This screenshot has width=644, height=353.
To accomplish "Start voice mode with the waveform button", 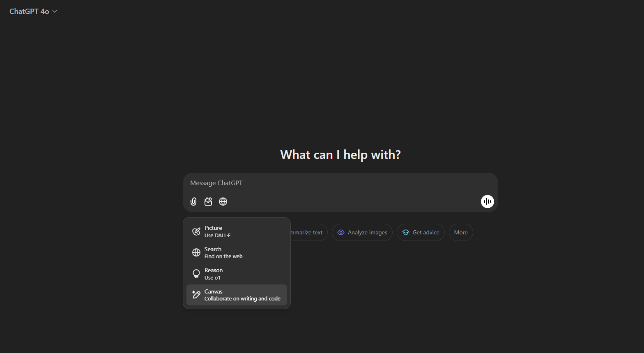I will 488,202.
